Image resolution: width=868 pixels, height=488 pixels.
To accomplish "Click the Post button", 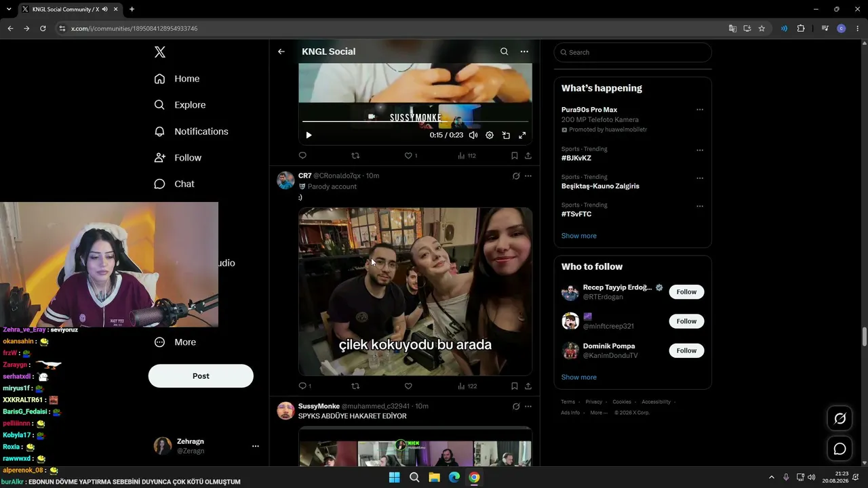I will 201,376.
